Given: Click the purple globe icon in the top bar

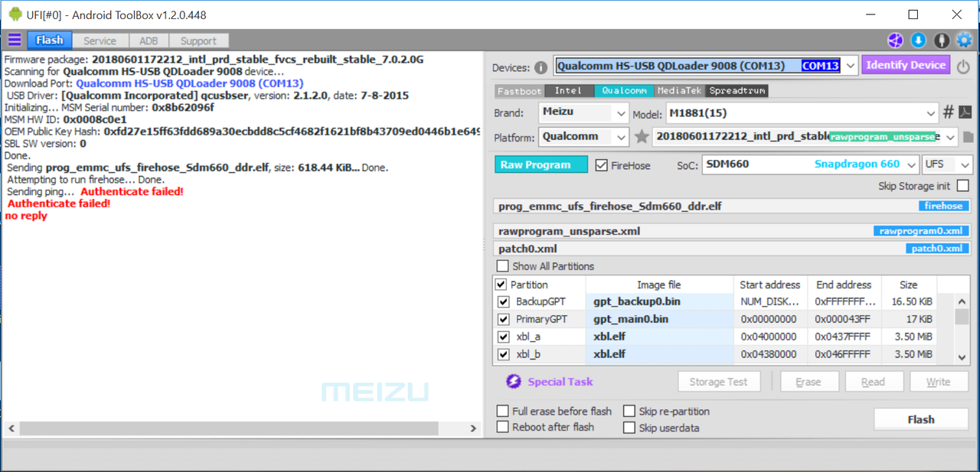Looking at the screenshot, I should [895, 41].
